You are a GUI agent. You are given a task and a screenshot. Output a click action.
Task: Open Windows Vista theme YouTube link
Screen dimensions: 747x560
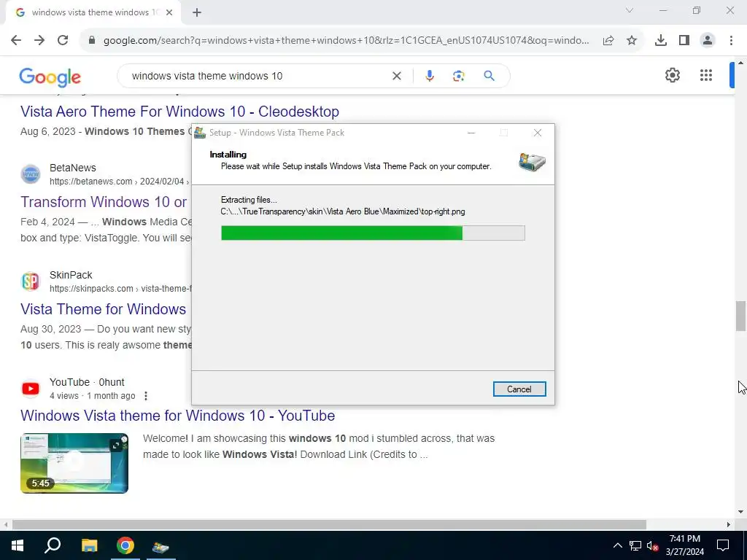pos(178,415)
